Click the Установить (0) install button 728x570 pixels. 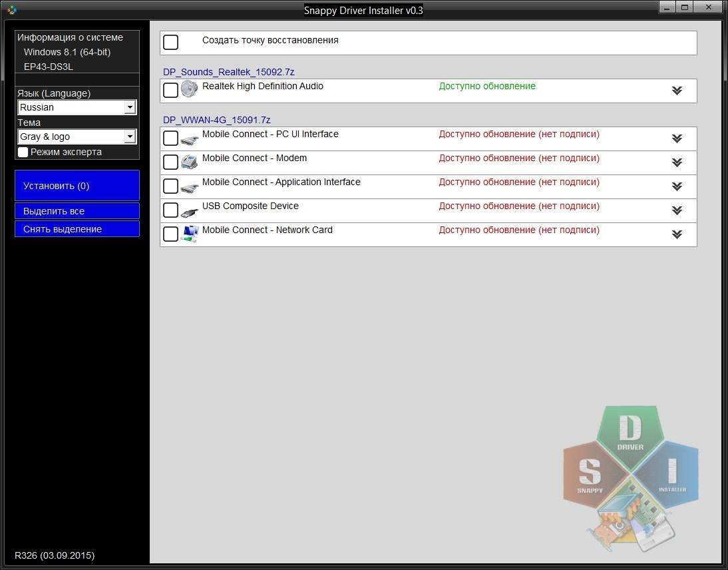(77, 185)
